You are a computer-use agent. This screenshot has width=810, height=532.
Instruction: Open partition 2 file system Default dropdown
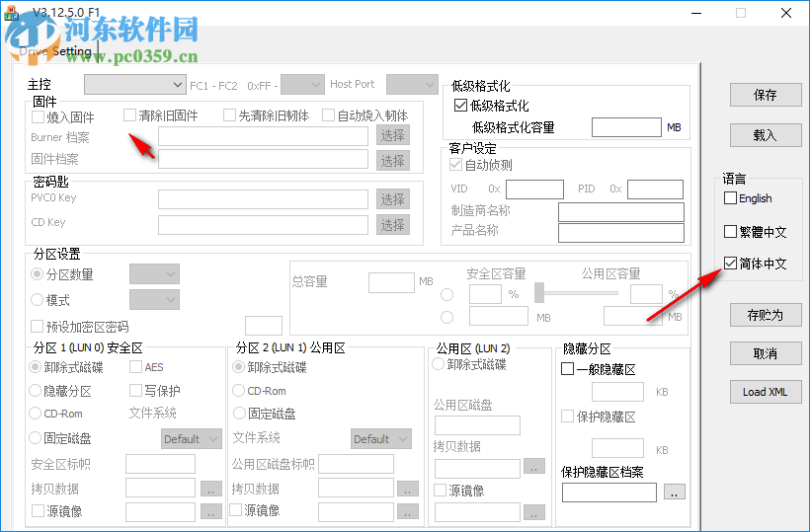(381, 438)
